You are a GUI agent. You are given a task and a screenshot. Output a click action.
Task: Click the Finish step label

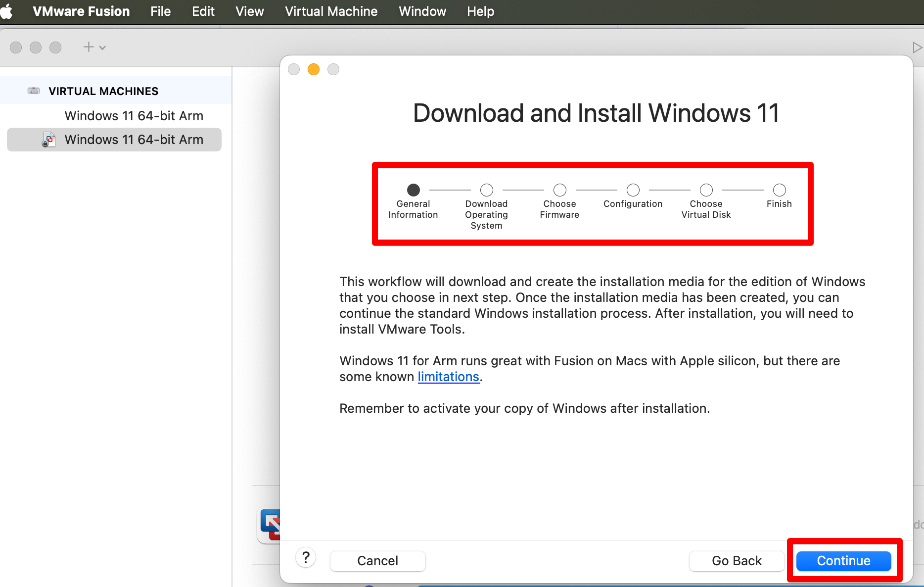coord(779,204)
